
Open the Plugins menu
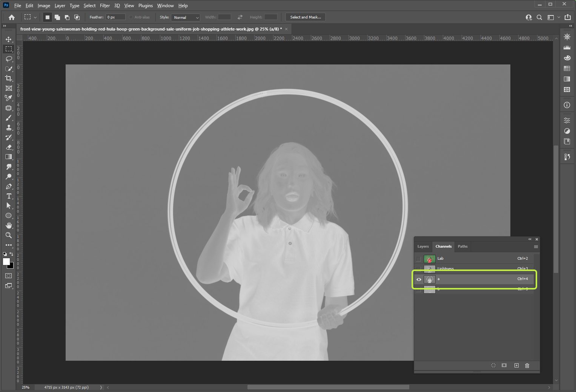[146, 6]
